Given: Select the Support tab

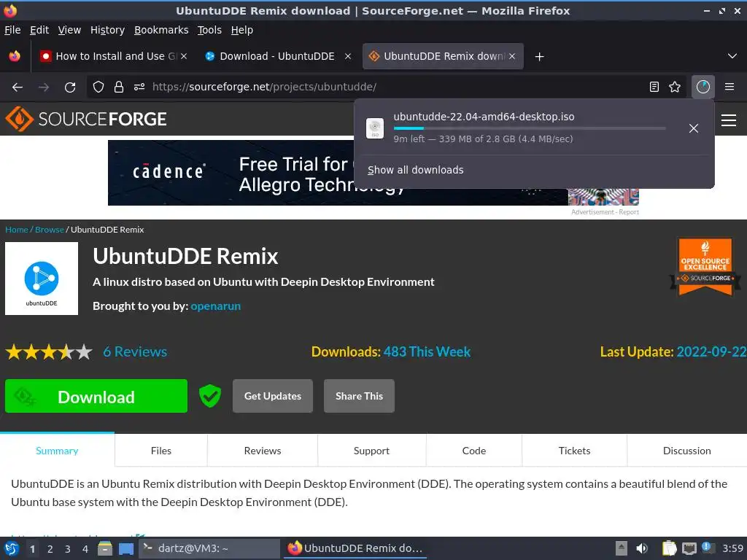Looking at the screenshot, I should 371,451.
